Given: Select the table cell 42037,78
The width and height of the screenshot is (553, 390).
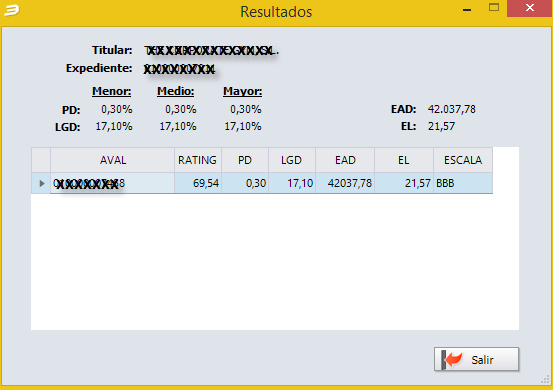Looking at the screenshot, I should coord(345,183).
